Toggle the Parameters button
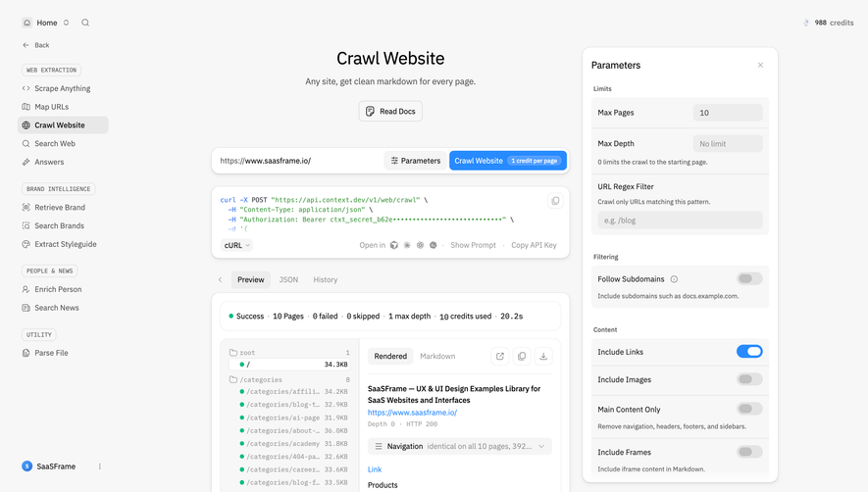This screenshot has width=868, height=492. [x=415, y=161]
